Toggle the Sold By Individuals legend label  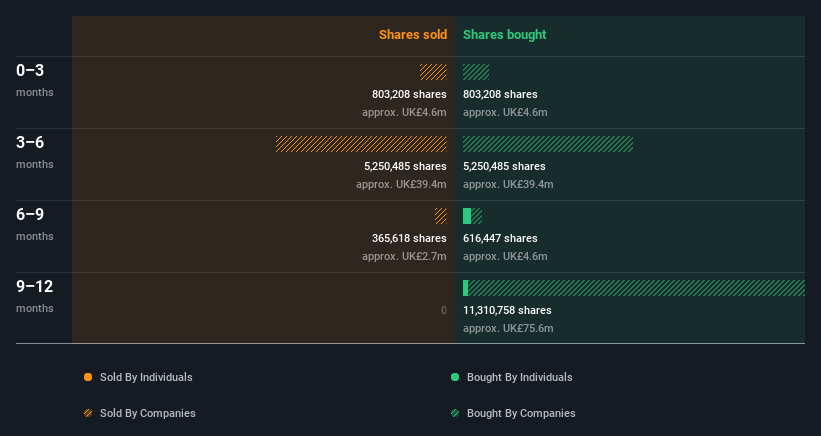pos(146,377)
